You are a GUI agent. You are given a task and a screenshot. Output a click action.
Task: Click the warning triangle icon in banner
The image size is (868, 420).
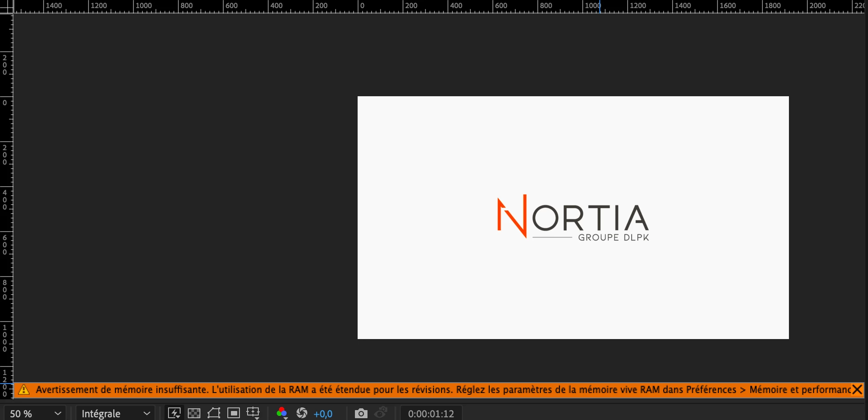pyautogui.click(x=24, y=390)
